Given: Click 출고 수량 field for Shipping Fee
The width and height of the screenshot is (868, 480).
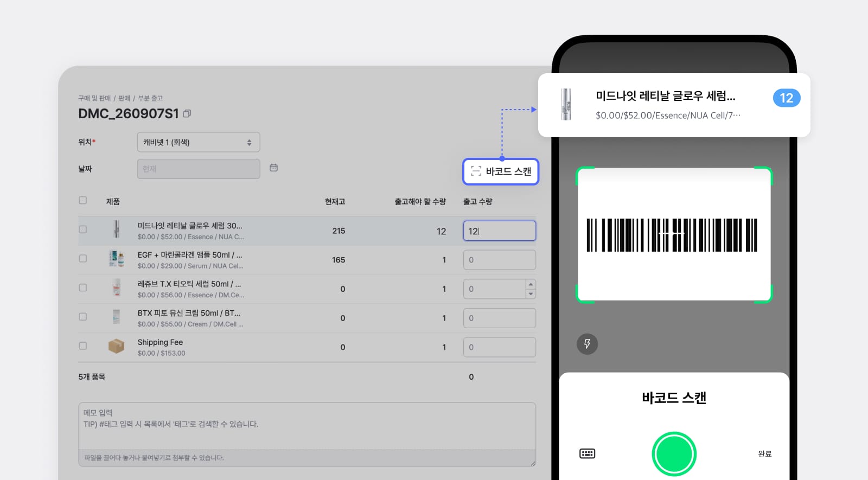Looking at the screenshot, I should pos(500,347).
